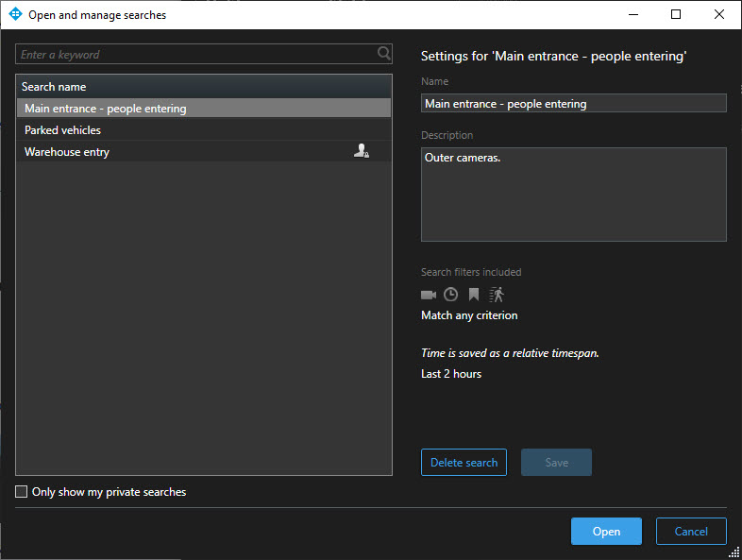Click the motion person filter icon

[497, 295]
